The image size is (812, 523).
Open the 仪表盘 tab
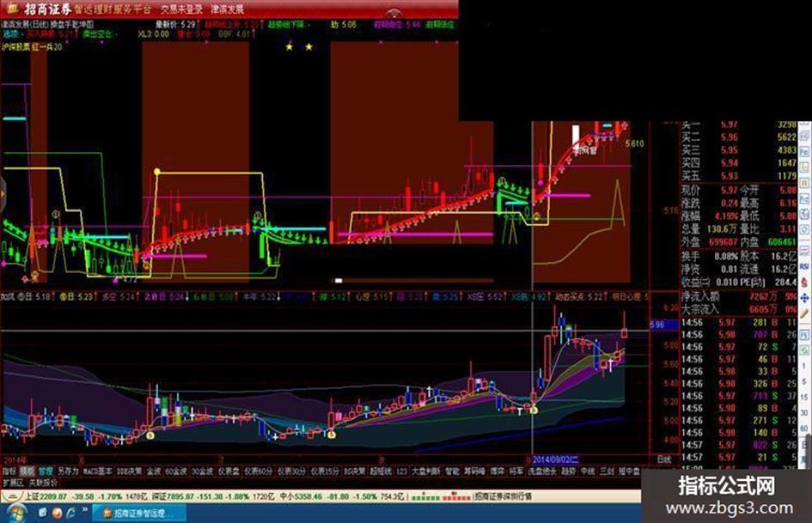tap(229, 471)
